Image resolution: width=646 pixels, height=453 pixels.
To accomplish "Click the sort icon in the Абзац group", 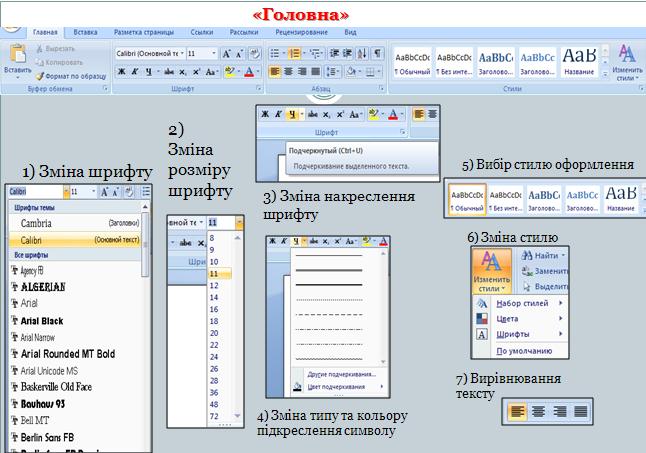I will tap(362, 53).
